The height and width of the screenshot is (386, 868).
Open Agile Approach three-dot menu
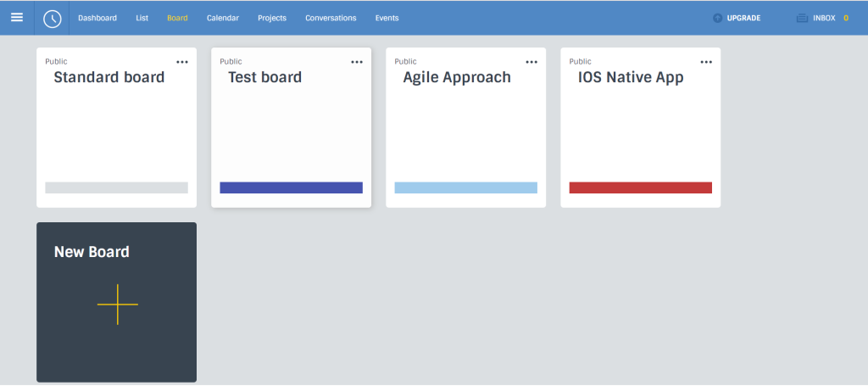point(531,62)
